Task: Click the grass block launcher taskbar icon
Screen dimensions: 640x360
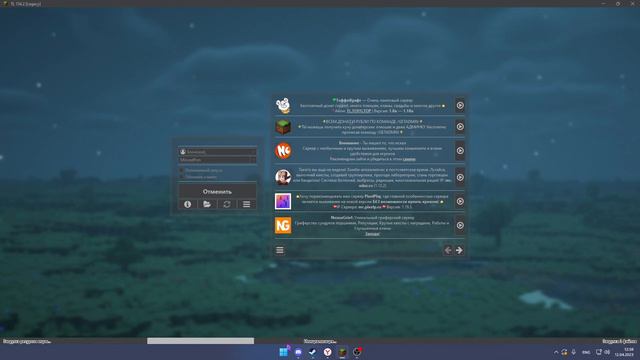Action: click(x=342, y=352)
